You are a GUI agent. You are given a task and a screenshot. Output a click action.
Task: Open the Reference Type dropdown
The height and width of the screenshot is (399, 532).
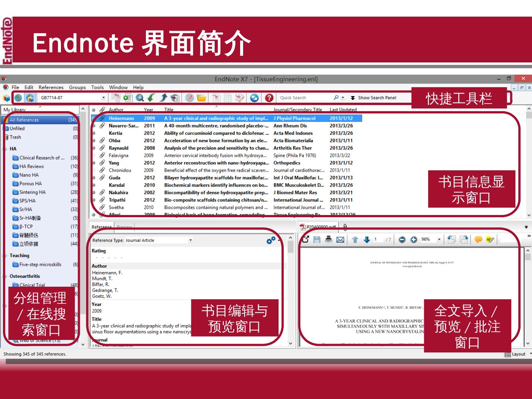tap(191, 240)
